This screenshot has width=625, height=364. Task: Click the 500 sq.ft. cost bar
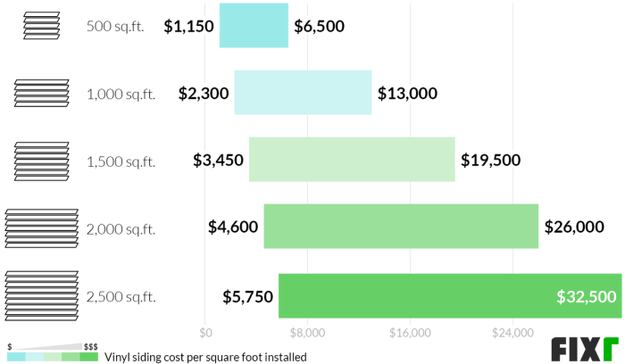254,26
